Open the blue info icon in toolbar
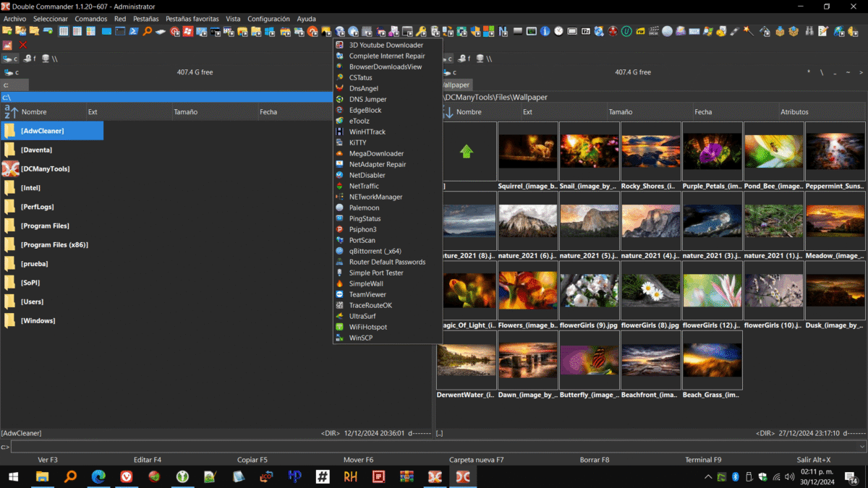This screenshot has height=488, width=868. point(545,31)
